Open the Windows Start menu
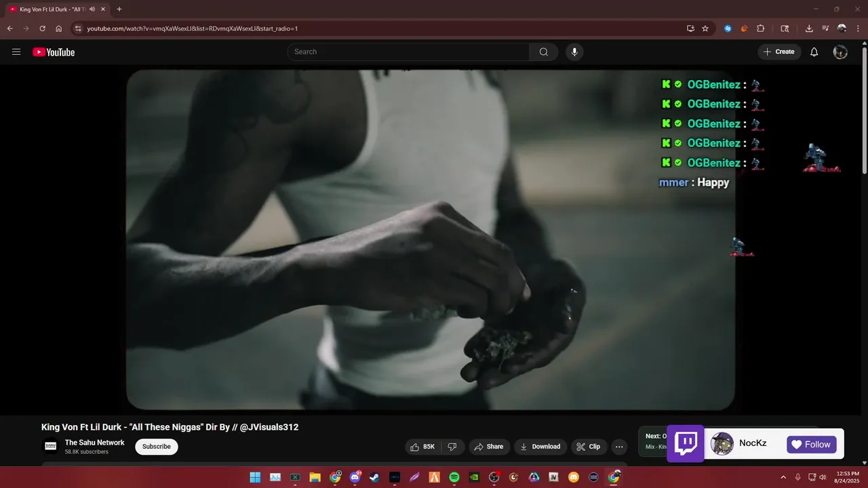The width and height of the screenshot is (868, 488). (x=255, y=477)
